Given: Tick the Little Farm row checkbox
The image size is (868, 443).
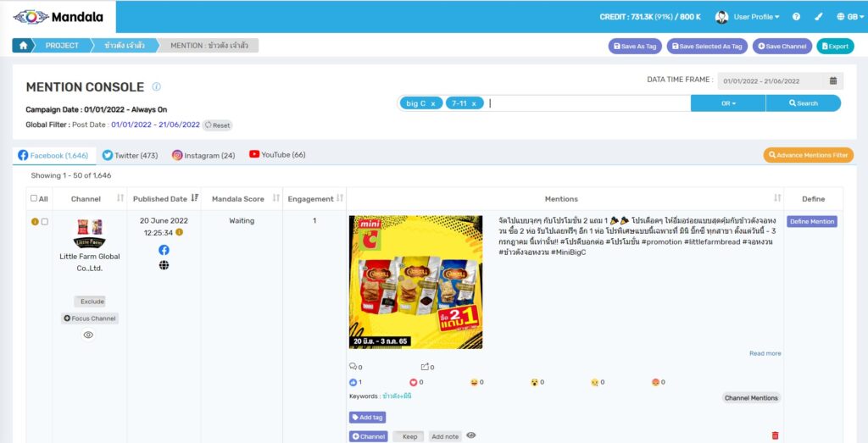Looking at the screenshot, I should 45,221.
